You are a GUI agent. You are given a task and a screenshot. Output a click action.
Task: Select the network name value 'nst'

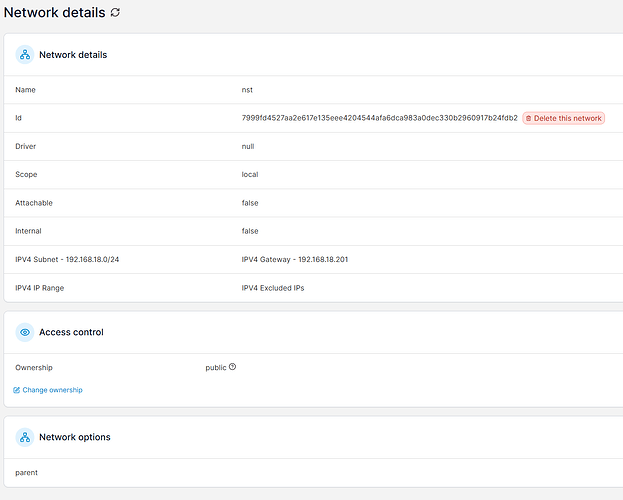click(x=247, y=90)
